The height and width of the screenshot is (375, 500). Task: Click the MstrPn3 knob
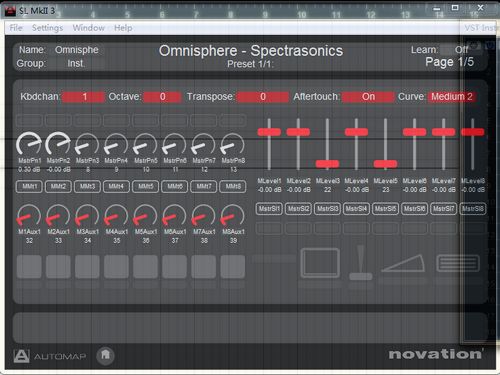coord(87,145)
